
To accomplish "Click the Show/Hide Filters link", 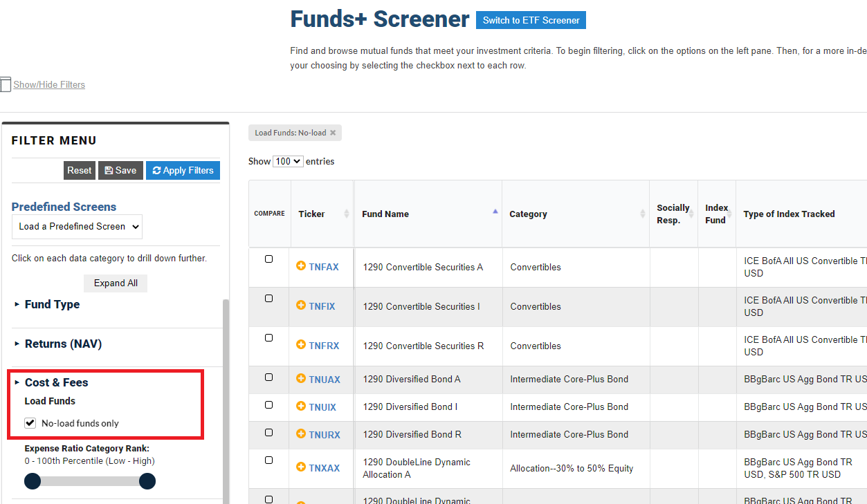I will (x=49, y=85).
